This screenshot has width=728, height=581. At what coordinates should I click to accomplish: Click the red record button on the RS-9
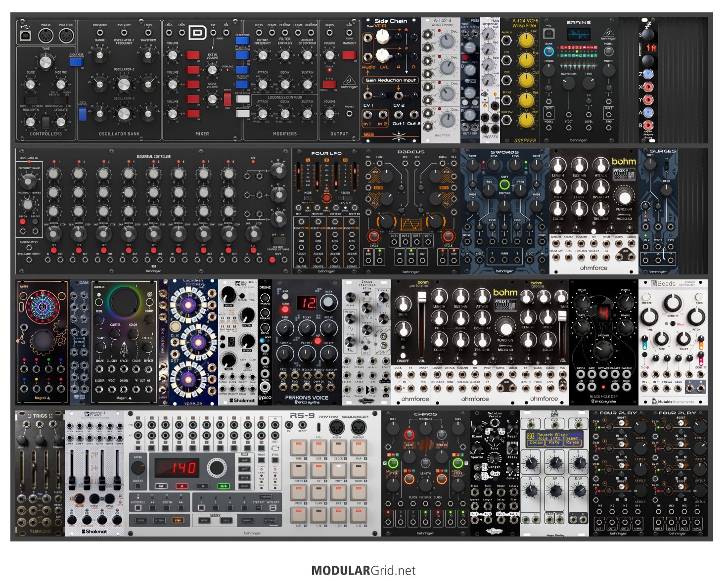point(182,486)
